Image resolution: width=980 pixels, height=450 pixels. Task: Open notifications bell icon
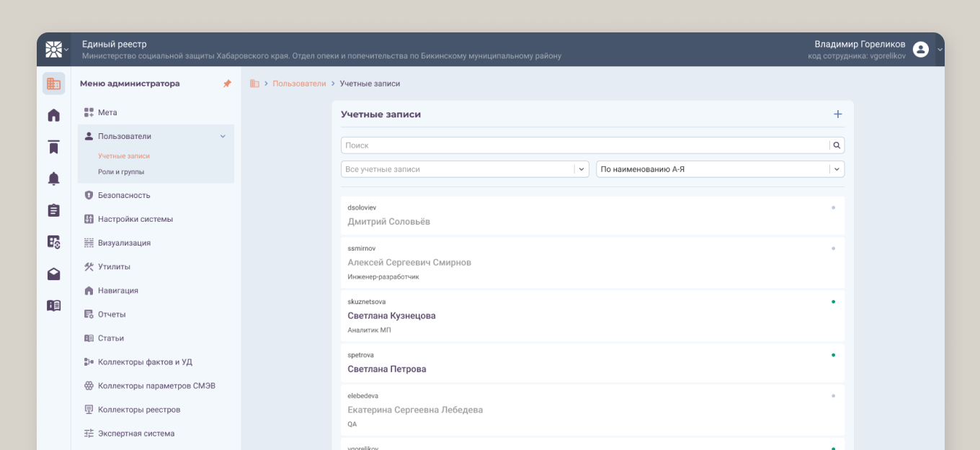pyautogui.click(x=53, y=179)
